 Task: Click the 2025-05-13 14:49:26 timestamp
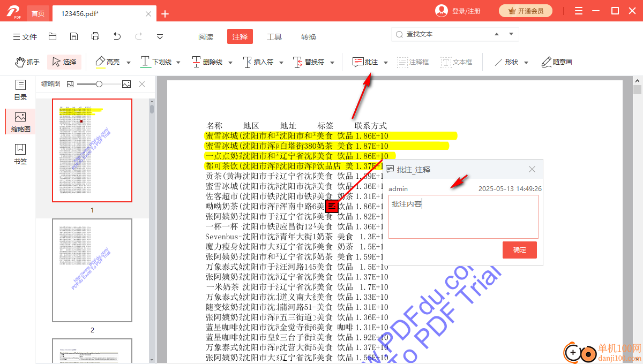point(510,189)
